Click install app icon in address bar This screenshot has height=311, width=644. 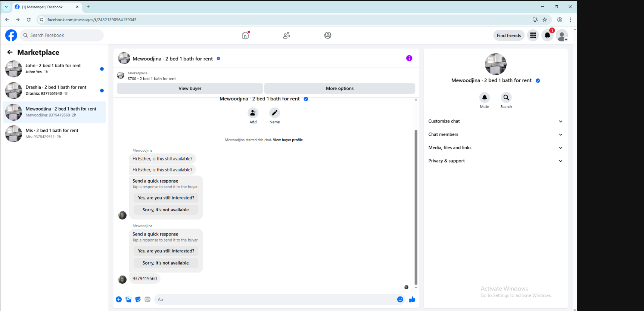click(x=535, y=19)
